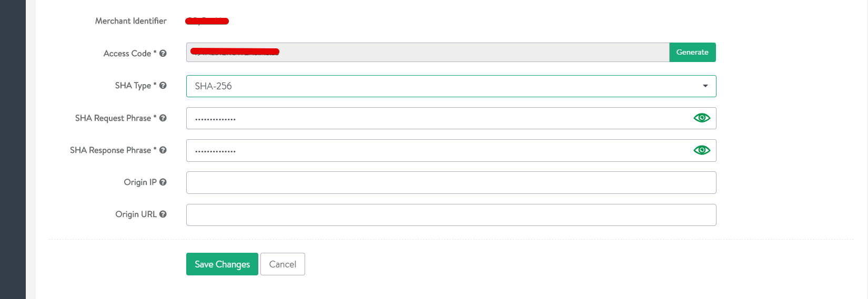Open the Origin URL help icon

(x=163, y=214)
